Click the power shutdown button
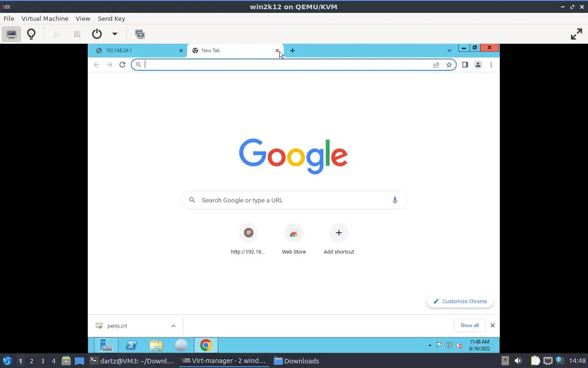The image size is (588, 368). click(x=96, y=34)
